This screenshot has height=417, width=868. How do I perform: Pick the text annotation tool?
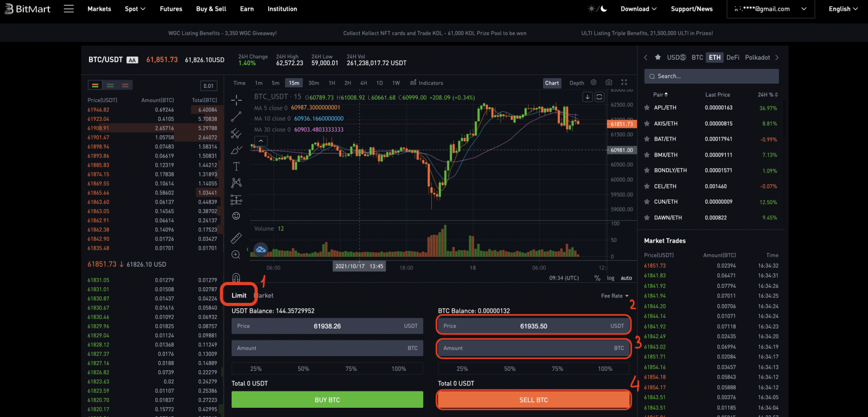click(236, 166)
